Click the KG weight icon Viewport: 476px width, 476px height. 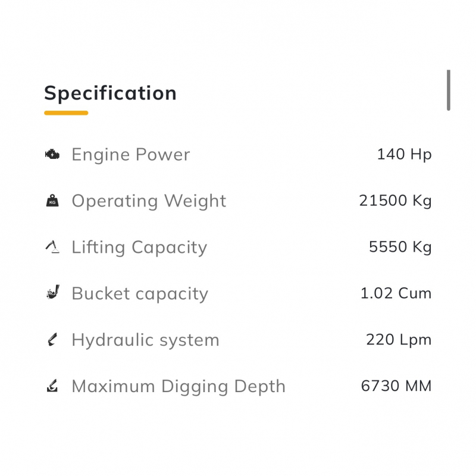tap(52, 201)
